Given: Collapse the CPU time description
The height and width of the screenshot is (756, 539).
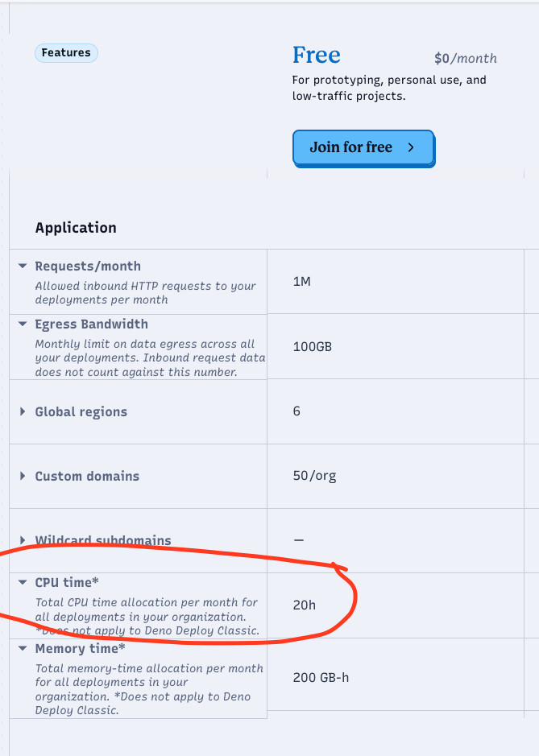Looking at the screenshot, I should coord(21,582).
